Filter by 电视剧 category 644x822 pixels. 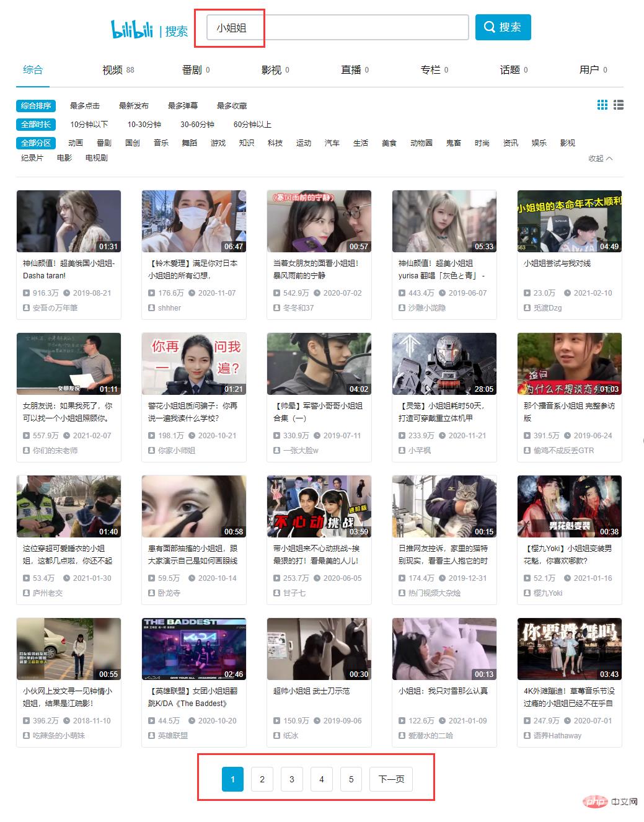point(97,158)
